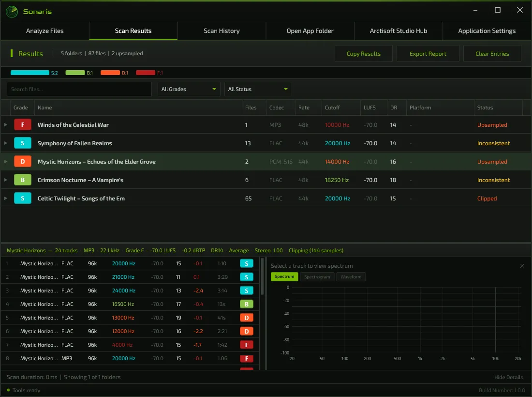Viewport: 532px width, 397px height.
Task: Click the Search files input field
Action: click(x=79, y=89)
